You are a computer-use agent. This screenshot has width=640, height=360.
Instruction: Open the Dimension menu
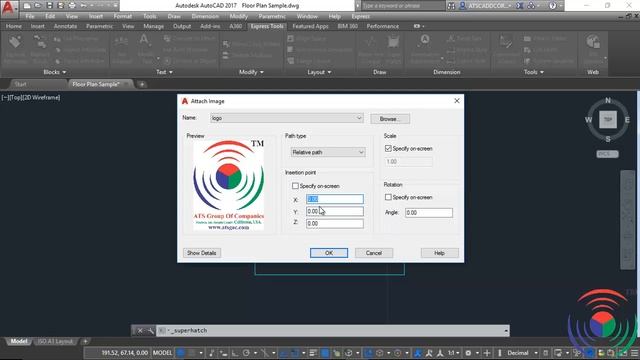(205, 16)
